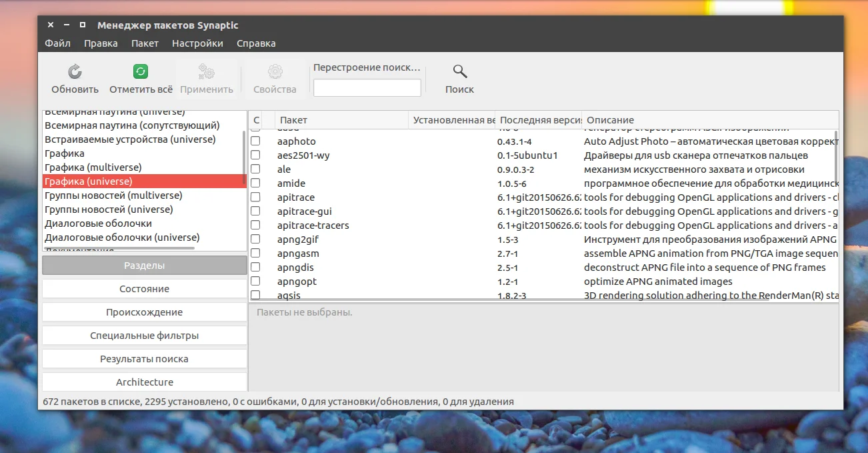Click the Применить gears icon
Viewport: 868px width, 453px height.
click(x=206, y=71)
